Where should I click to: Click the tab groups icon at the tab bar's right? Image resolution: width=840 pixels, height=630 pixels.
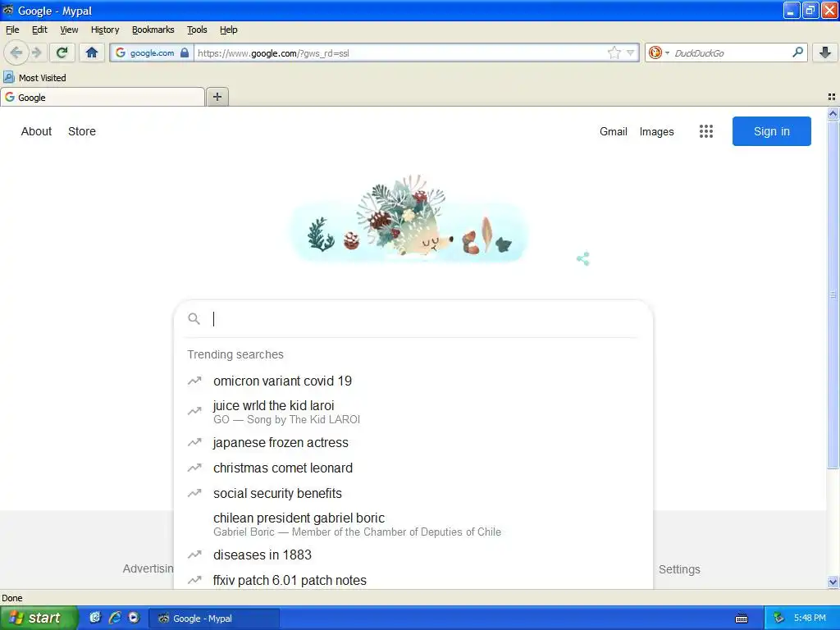click(x=832, y=97)
